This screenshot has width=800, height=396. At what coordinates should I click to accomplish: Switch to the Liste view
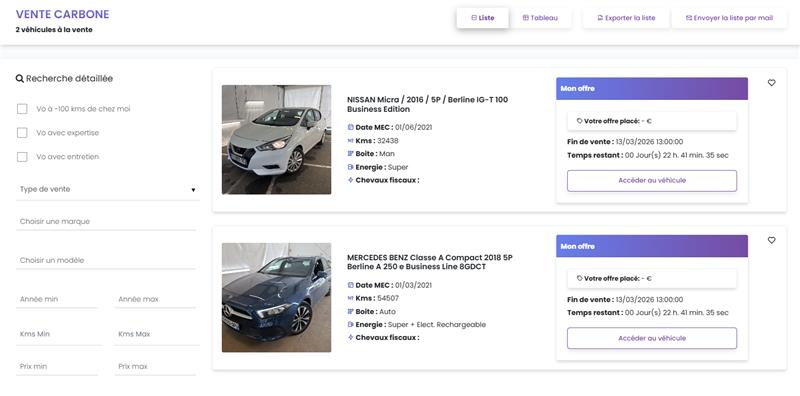[x=483, y=18]
